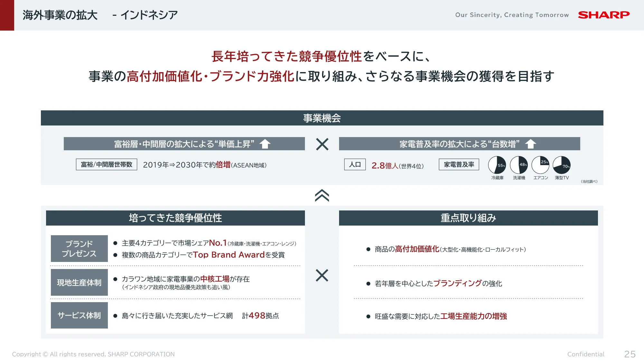The width and height of the screenshot is (644, 362).
Task: Click the 家電普及率の拡大による“台数増” banner
Action: (459, 144)
